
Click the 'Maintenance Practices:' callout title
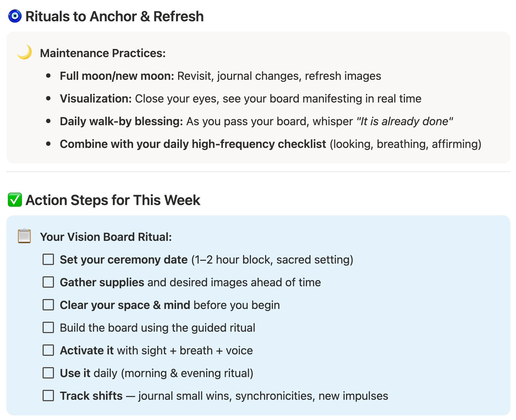pos(103,53)
